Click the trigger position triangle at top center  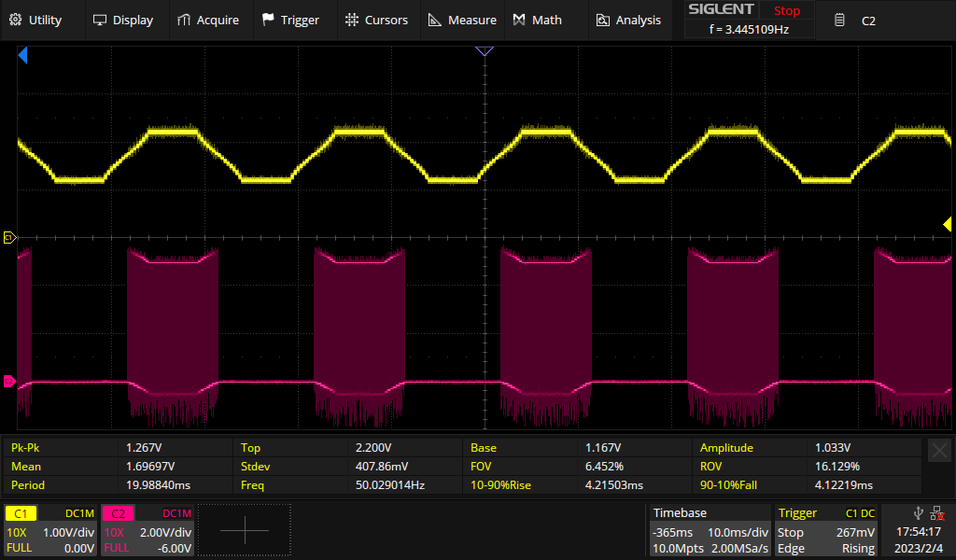click(x=485, y=51)
